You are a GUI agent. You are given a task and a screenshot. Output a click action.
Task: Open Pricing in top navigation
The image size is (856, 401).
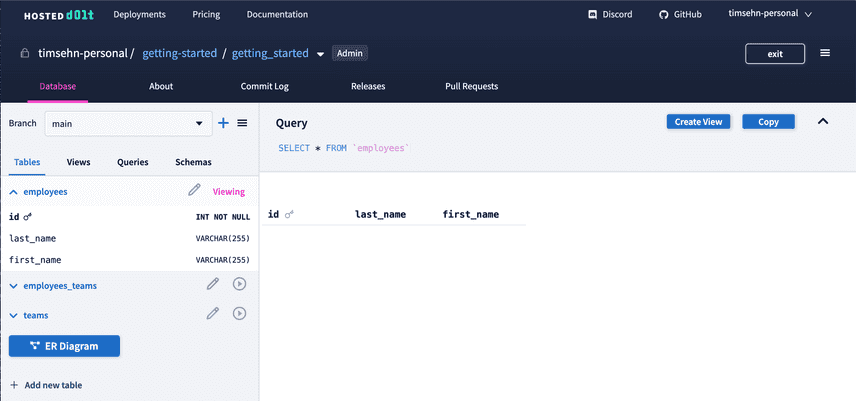click(206, 14)
